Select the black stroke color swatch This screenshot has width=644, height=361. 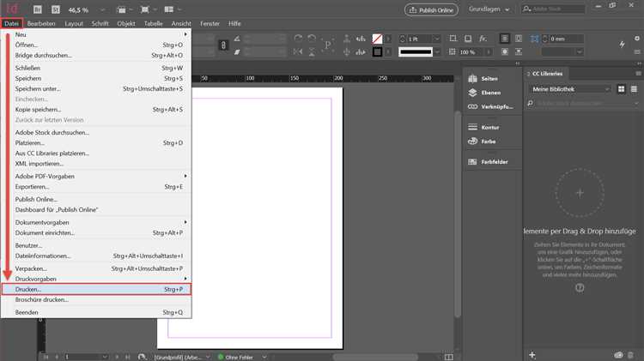click(377, 51)
